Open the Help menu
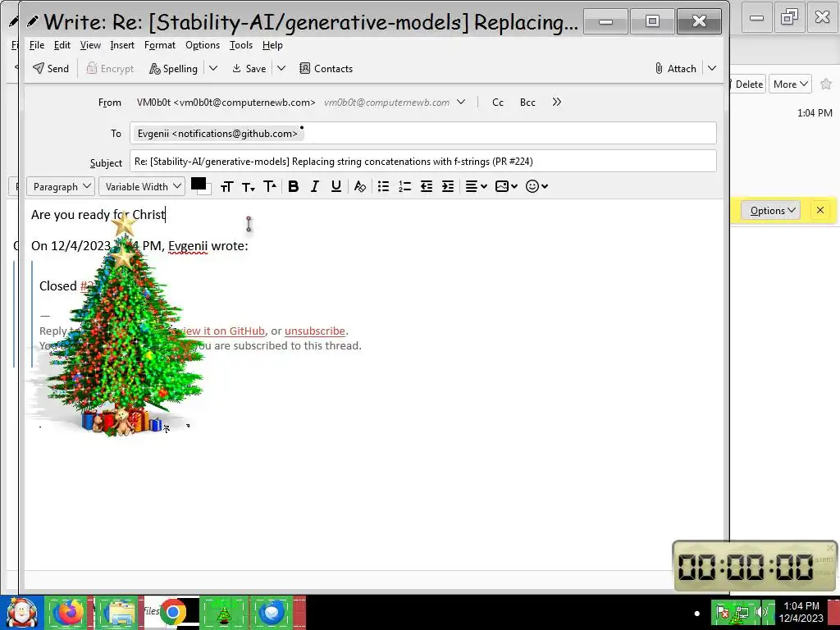Screen dimensions: 840x630 272,45
